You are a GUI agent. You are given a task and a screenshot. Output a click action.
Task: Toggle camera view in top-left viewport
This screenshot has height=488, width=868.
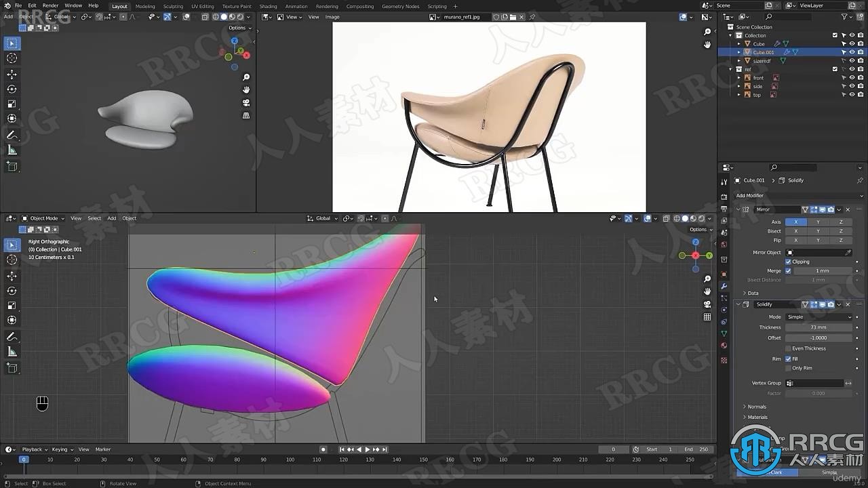click(x=246, y=102)
